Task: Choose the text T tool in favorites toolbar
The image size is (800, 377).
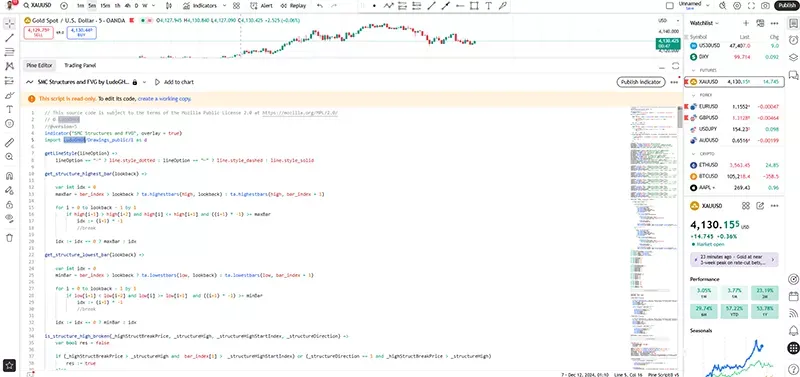Action: (489, 6)
